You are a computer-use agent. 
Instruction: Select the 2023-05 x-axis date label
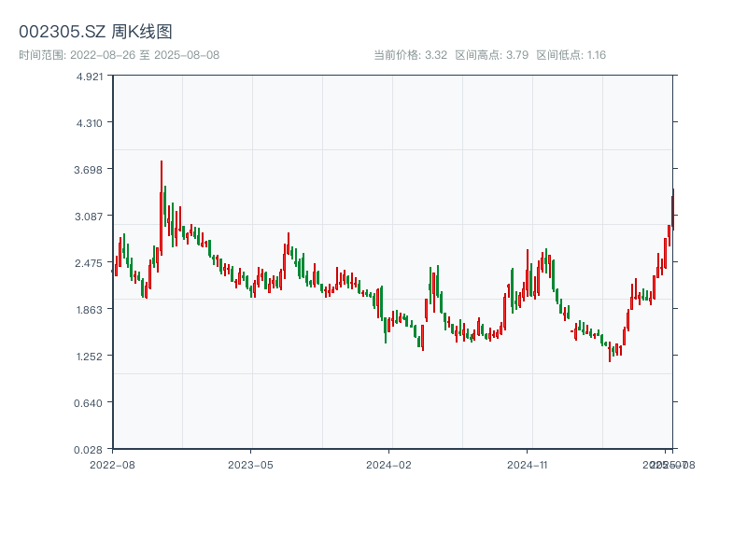(x=250, y=464)
